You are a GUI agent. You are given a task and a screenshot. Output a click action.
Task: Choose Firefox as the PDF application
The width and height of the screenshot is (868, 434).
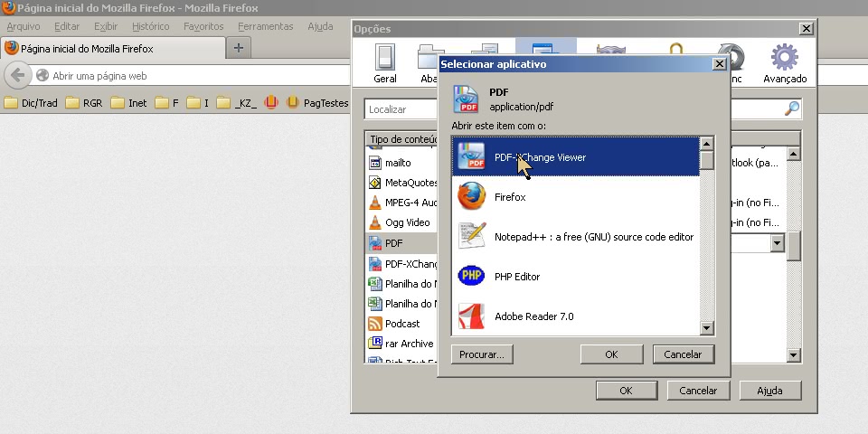coord(510,197)
